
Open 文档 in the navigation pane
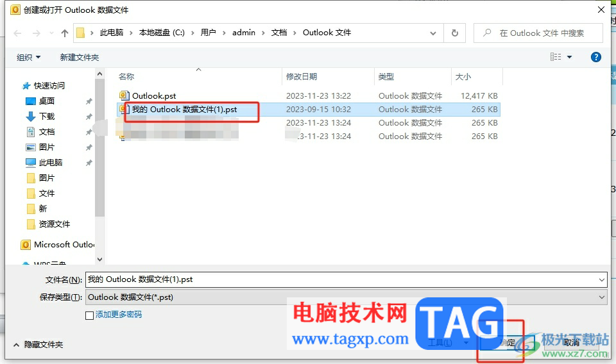click(x=47, y=132)
